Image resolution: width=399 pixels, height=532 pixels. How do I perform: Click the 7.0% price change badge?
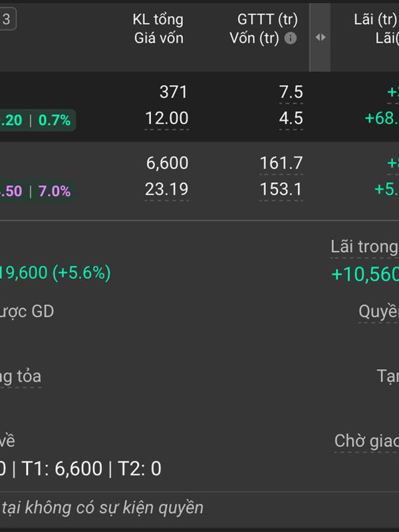pos(54,192)
